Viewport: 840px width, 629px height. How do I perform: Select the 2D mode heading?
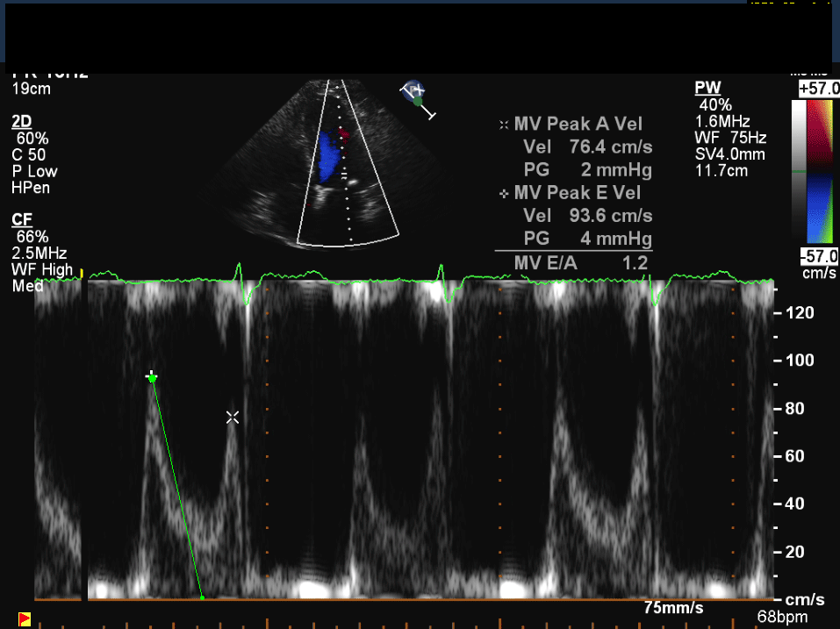(x=22, y=123)
